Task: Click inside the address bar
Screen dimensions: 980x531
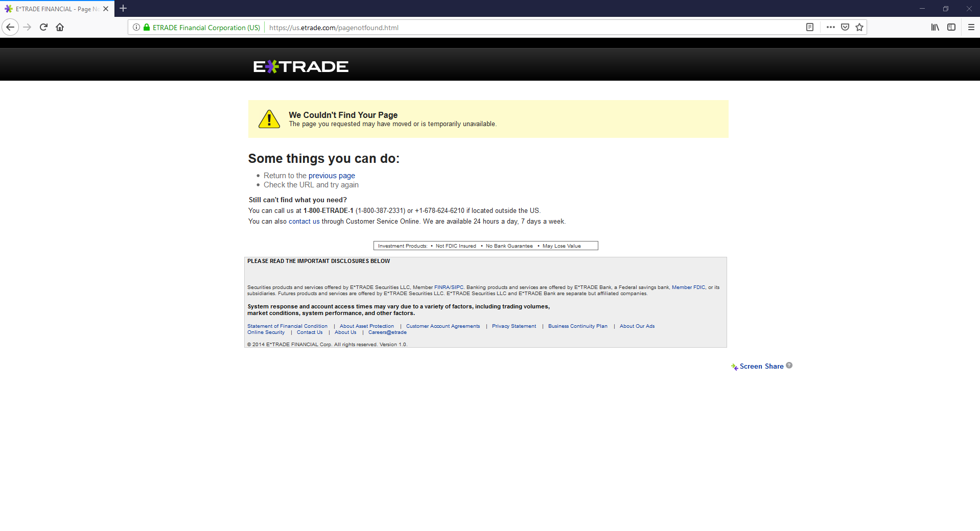Action: tap(460, 28)
